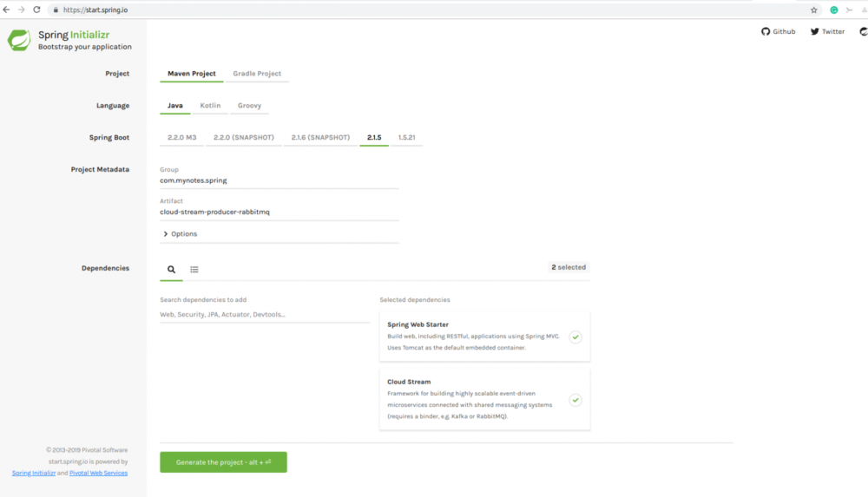868x497 pixels.
Task: Remove Spring Web Starter via checkmark
Action: (575, 337)
